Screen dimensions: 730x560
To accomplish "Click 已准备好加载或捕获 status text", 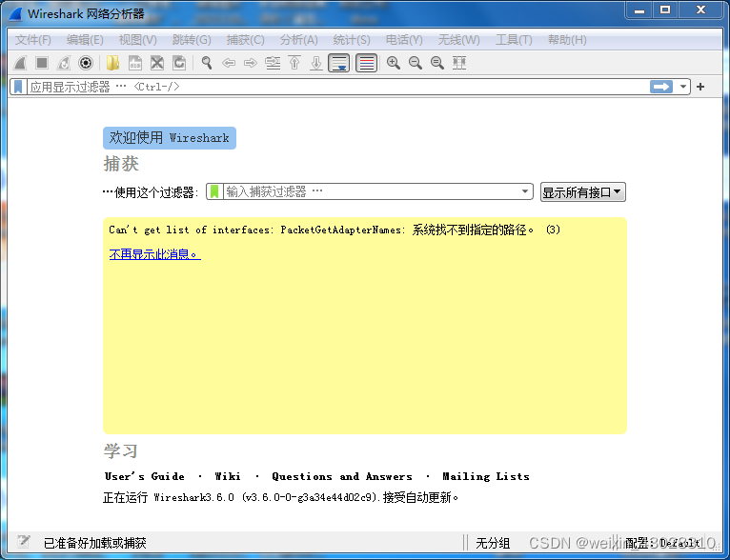I will coord(95,543).
